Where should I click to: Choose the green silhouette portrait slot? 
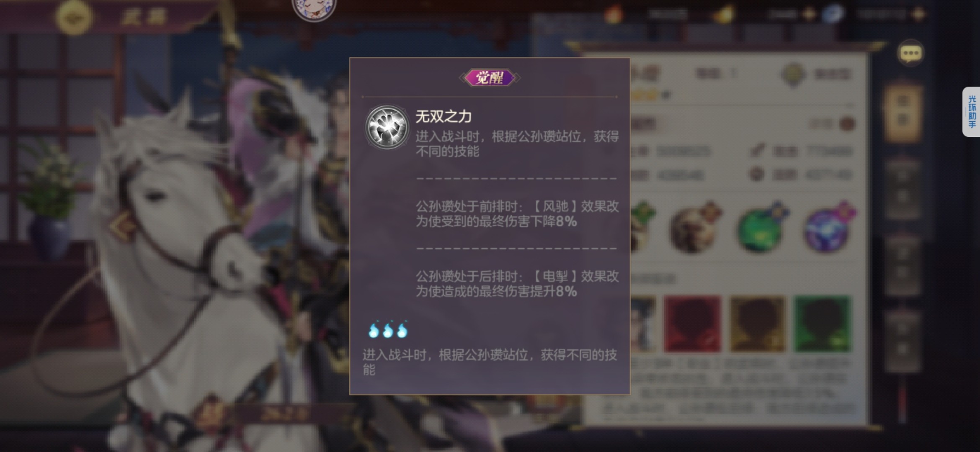[823, 324]
